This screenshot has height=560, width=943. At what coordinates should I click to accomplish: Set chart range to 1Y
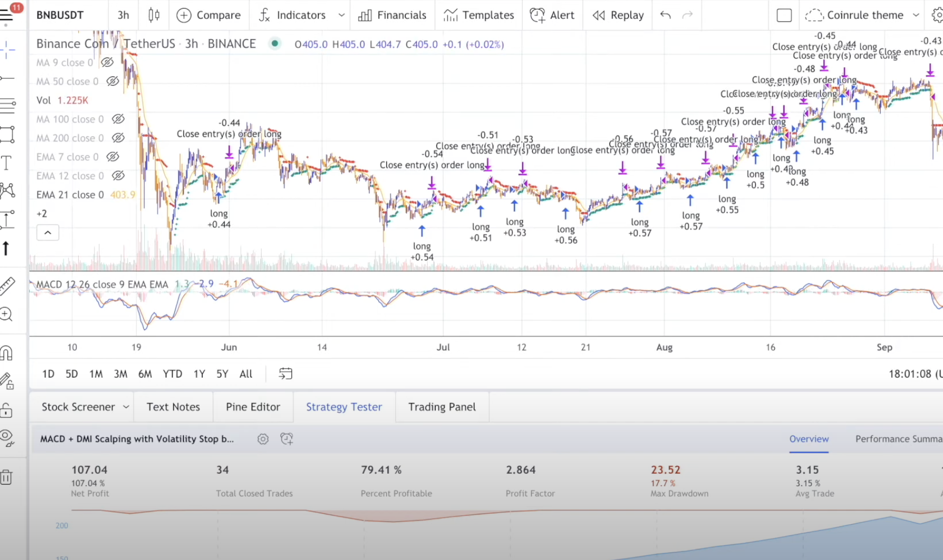[199, 374]
